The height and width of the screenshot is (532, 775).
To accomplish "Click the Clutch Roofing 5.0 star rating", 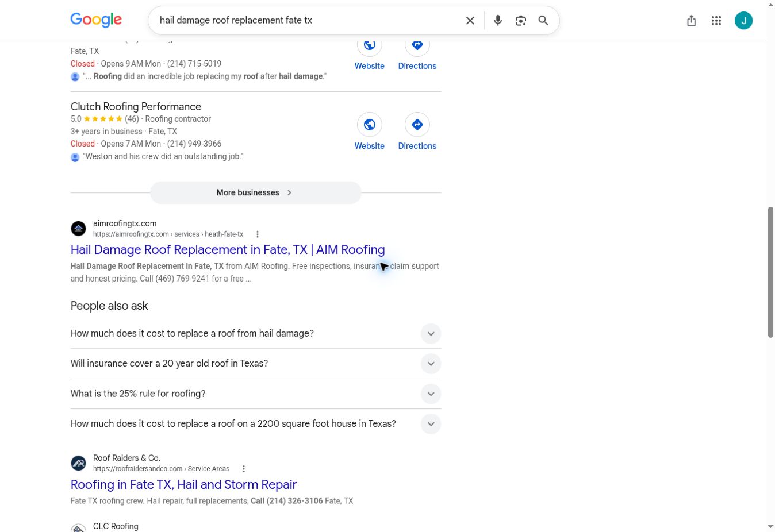I will (x=102, y=119).
